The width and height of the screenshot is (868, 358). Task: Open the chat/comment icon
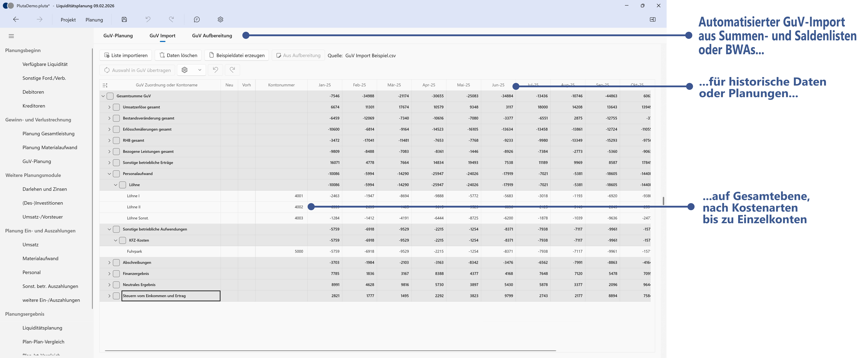[197, 19]
